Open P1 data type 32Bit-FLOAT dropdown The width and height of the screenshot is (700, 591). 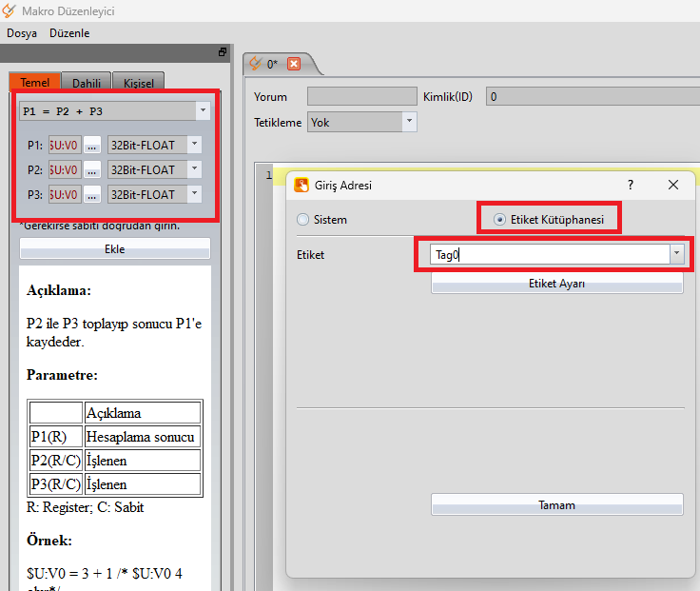[193, 145]
